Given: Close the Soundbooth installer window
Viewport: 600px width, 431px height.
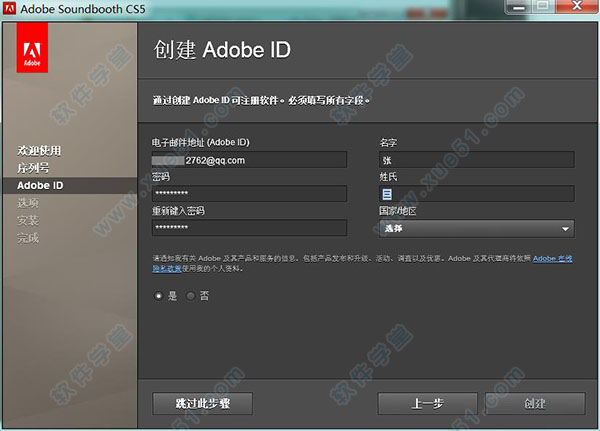Looking at the screenshot, I should click(577, 6).
